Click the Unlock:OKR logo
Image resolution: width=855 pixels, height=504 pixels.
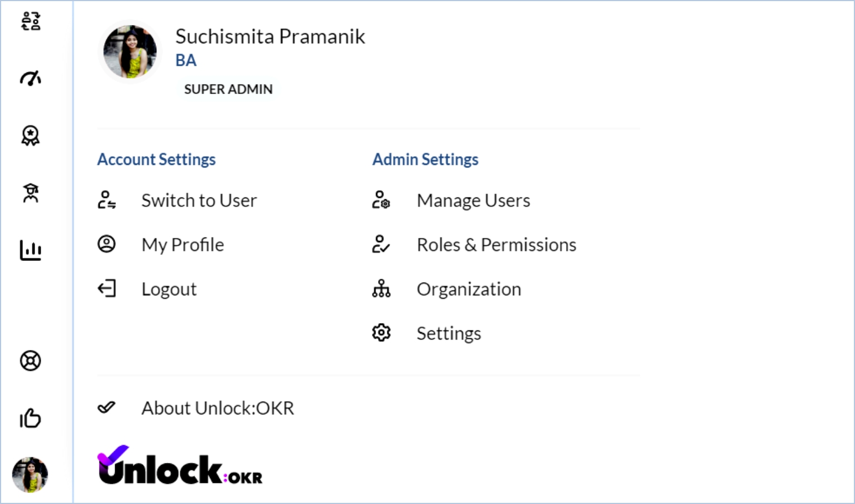pyautogui.click(x=180, y=465)
